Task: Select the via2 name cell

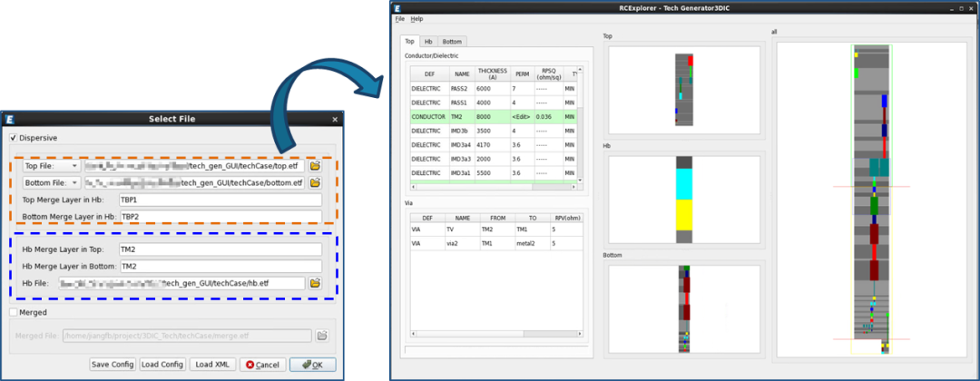Action: [x=462, y=244]
